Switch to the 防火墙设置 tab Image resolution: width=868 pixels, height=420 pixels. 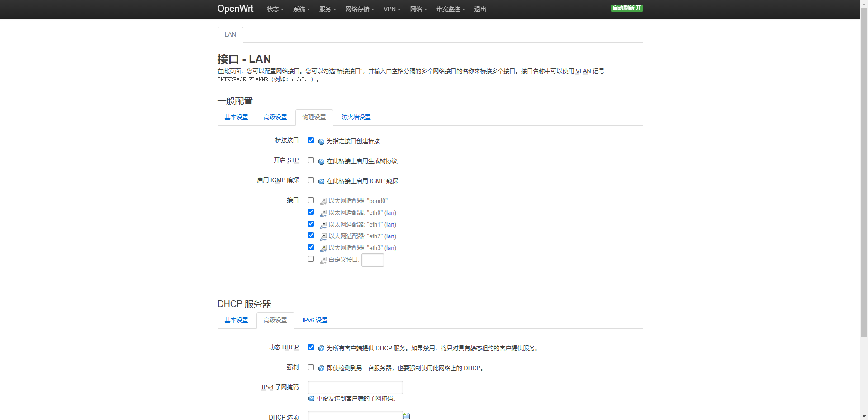point(356,118)
